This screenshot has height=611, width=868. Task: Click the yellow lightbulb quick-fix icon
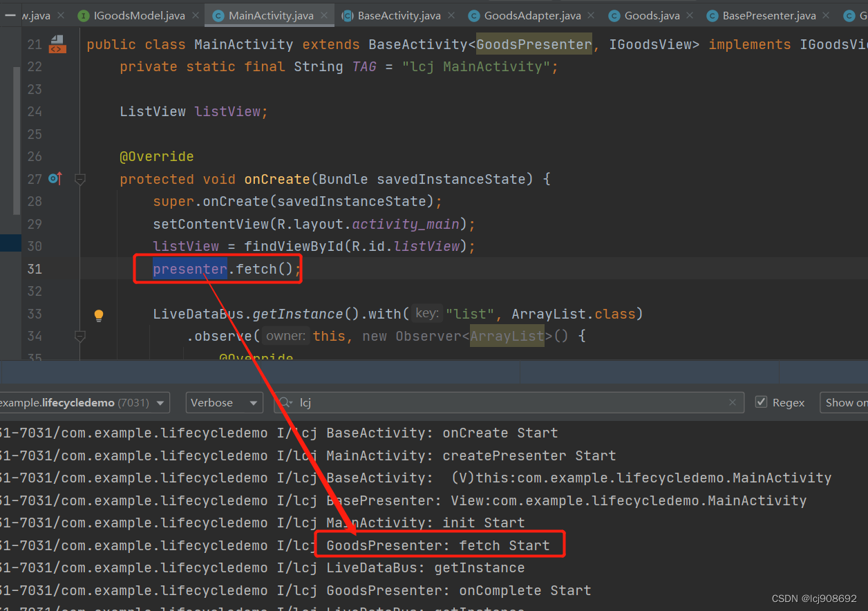coord(99,315)
